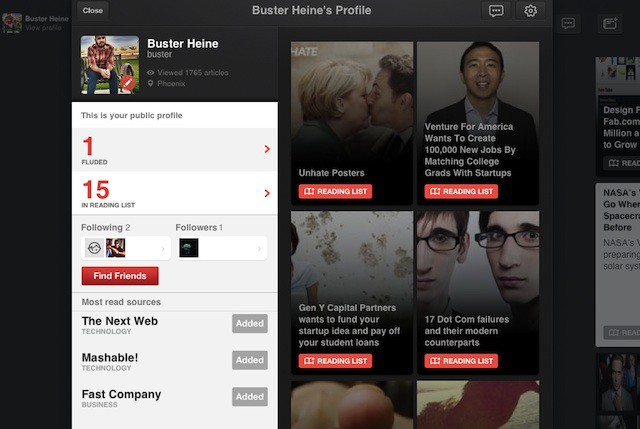The height and width of the screenshot is (429, 640).
Task: Toggle Added button for Fast Company
Action: click(x=249, y=397)
